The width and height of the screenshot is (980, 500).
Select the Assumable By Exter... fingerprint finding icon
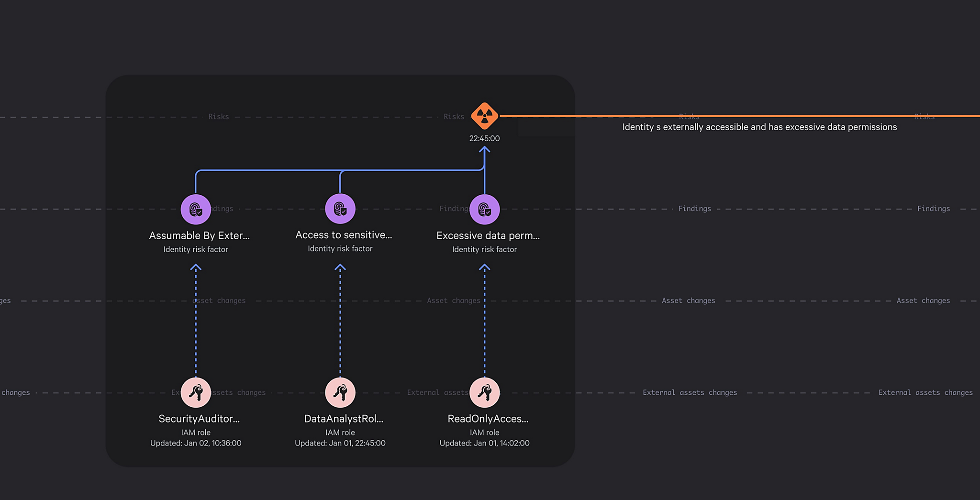196,209
